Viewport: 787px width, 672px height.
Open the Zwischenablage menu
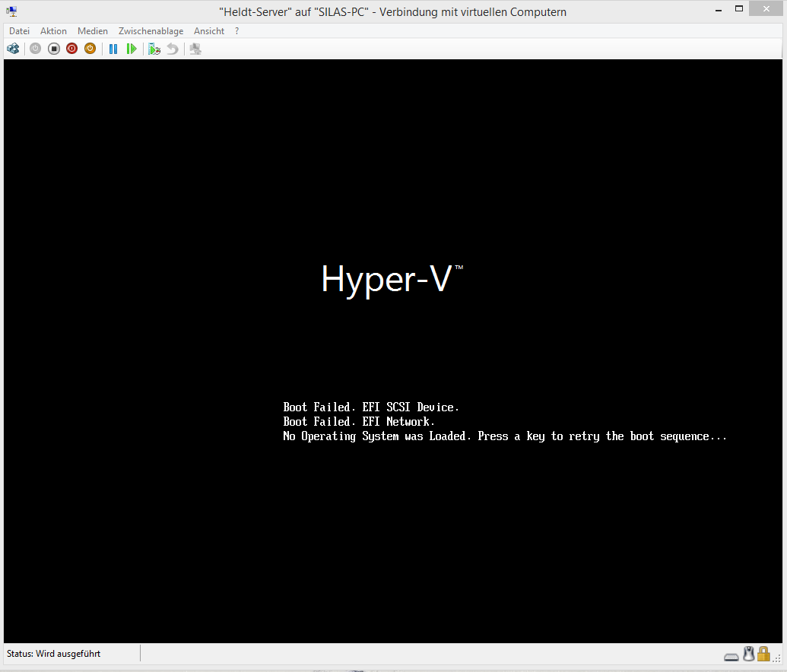(x=151, y=31)
